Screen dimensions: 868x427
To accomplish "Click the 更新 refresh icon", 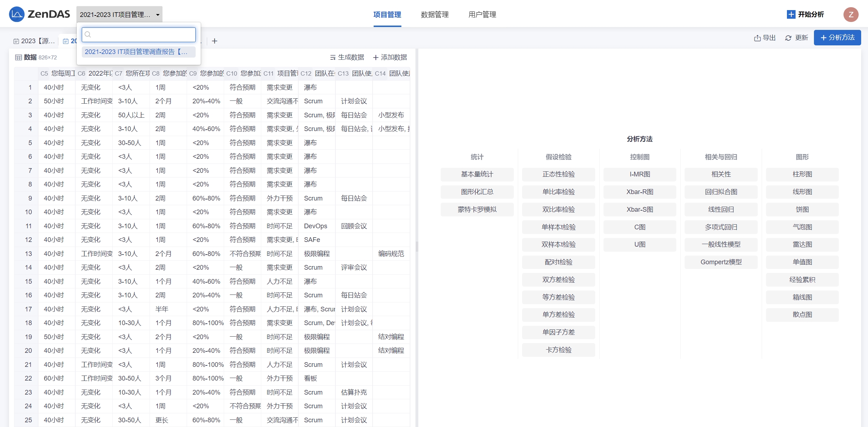I will (788, 38).
